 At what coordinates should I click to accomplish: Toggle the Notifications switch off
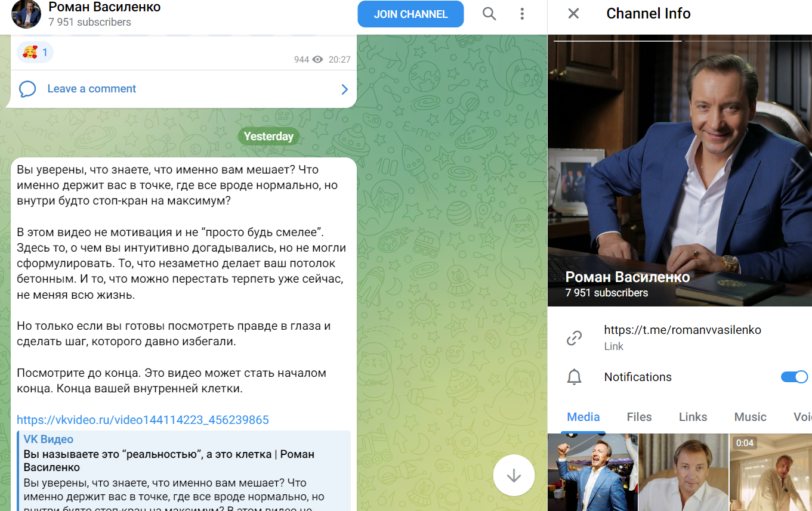[795, 377]
